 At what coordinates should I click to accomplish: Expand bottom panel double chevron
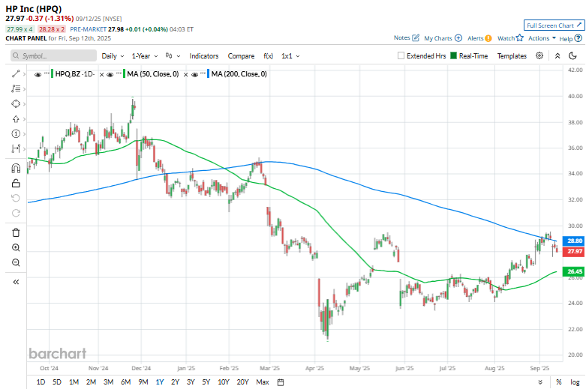[540, 382]
